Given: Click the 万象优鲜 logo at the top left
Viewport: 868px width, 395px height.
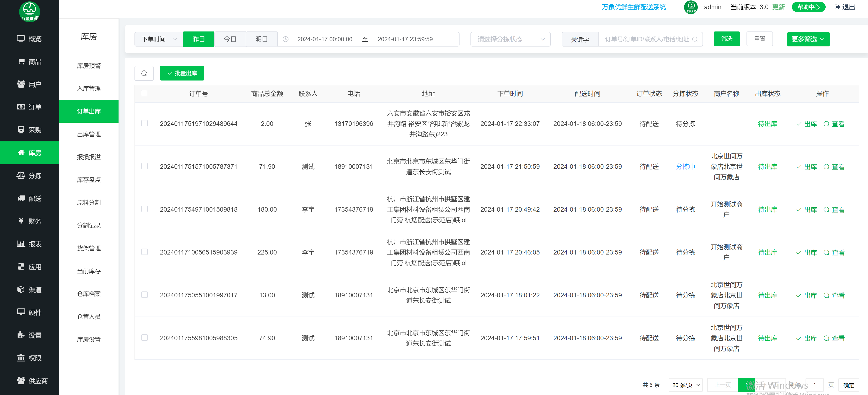Looking at the screenshot, I should coord(29,11).
